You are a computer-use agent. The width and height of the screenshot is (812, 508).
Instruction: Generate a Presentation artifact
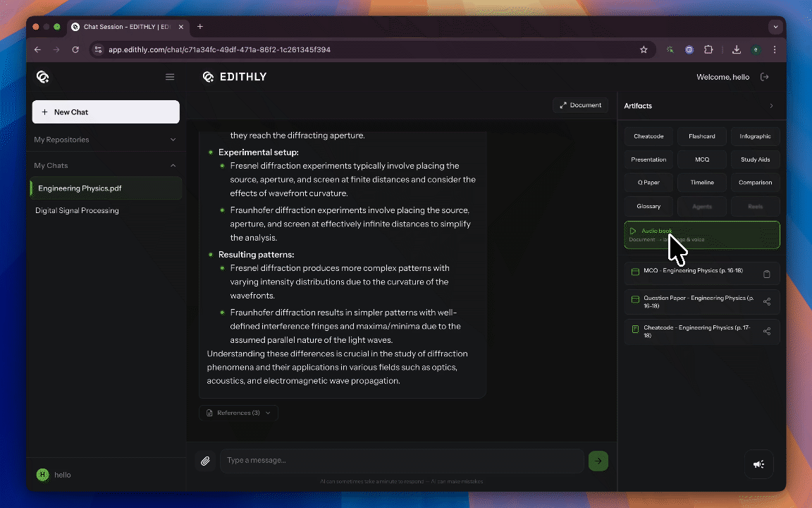tap(648, 159)
